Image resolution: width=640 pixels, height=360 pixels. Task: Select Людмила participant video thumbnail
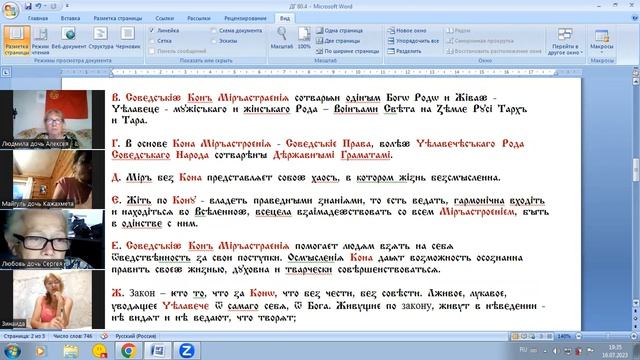pyautogui.click(x=52, y=119)
